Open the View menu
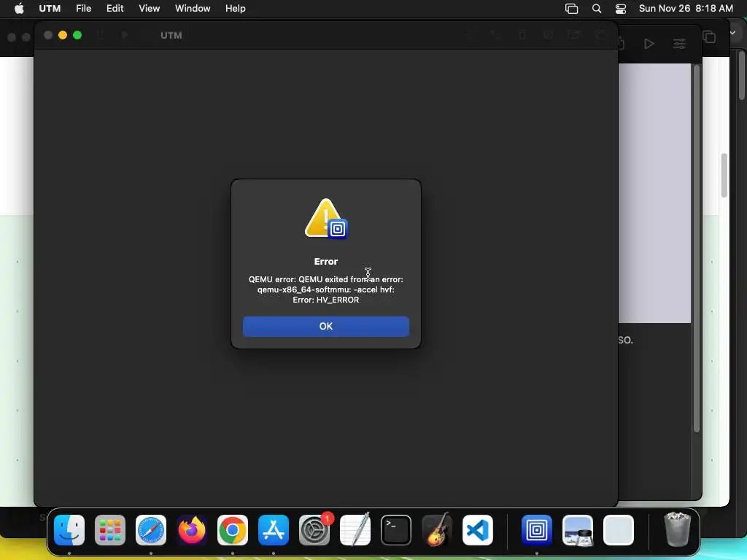 [149, 9]
